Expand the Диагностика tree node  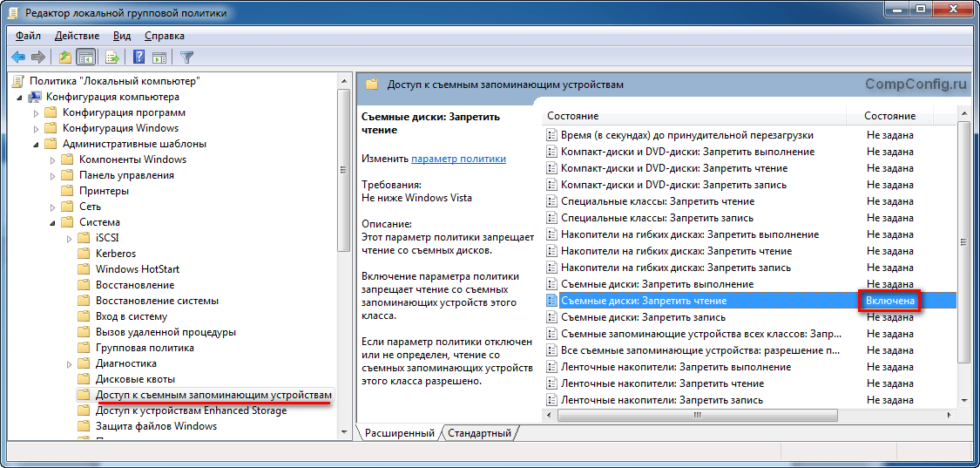coord(69,363)
